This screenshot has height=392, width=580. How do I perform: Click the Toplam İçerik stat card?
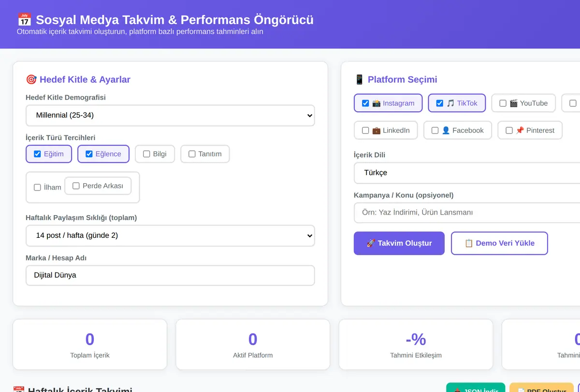(x=90, y=344)
